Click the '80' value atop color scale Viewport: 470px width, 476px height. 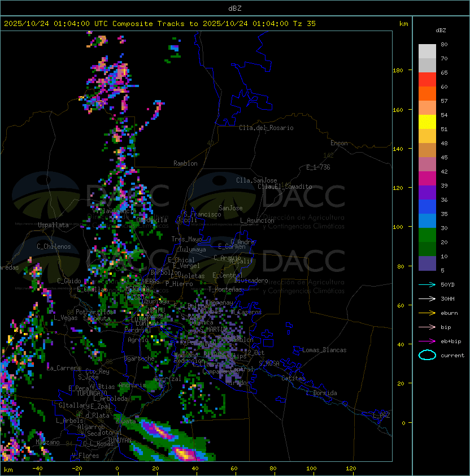[444, 44]
